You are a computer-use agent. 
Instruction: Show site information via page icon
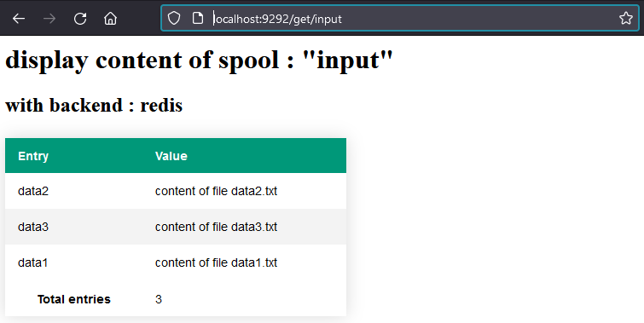[x=198, y=18]
